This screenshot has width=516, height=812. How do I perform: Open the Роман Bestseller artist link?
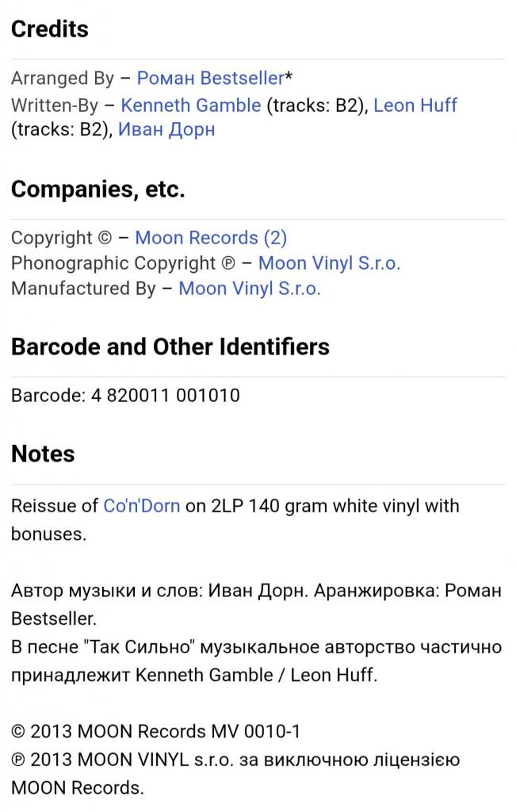click(210, 79)
